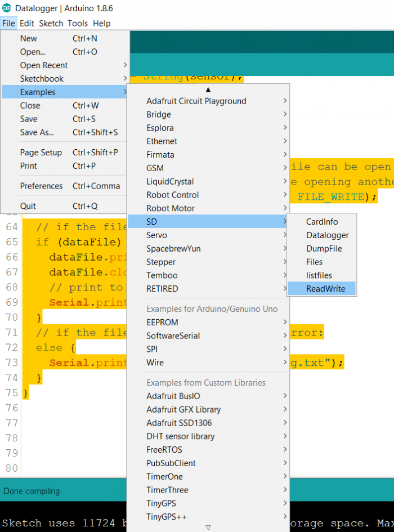Expand the Temboo examples submenu
Screen dimensions: 394x532
[208, 275]
